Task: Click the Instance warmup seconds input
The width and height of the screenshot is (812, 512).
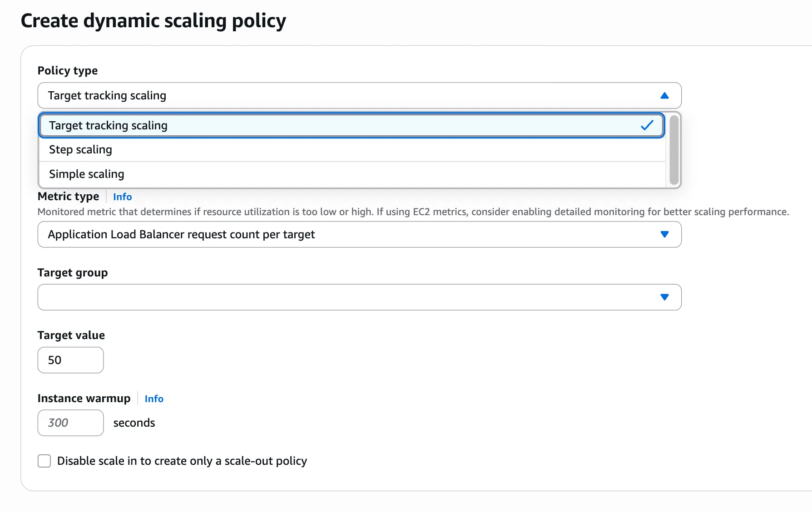Action: point(70,423)
